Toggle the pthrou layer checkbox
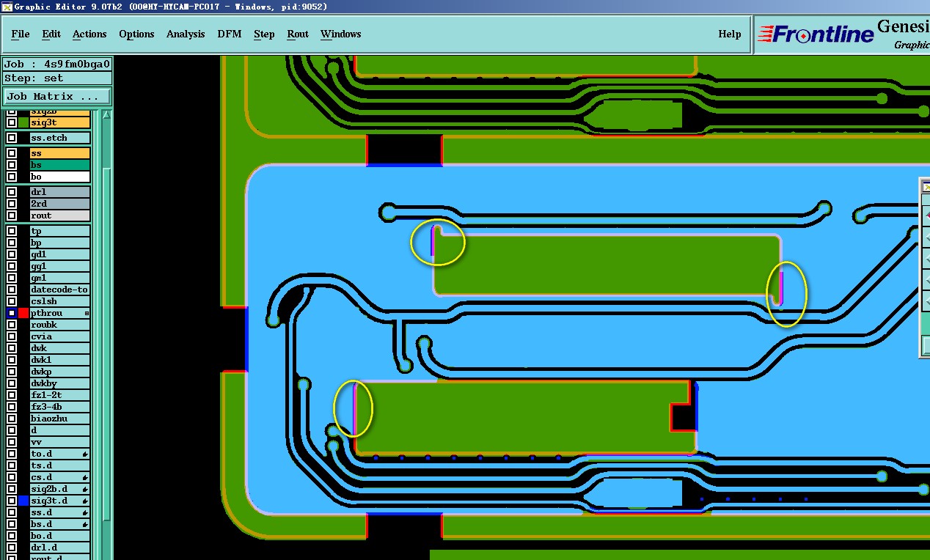This screenshot has height=560, width=930. [12, 313]
